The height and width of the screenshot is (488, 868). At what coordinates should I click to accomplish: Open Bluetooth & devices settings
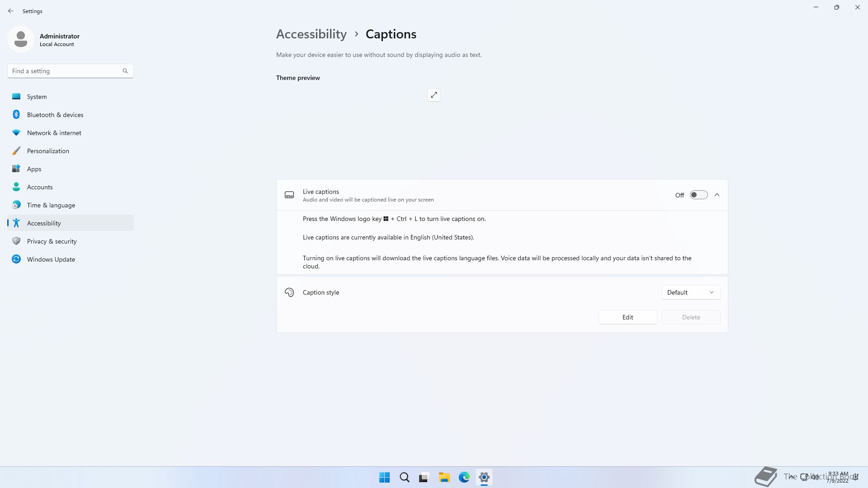pyautogui.click(x=55, y=115)
